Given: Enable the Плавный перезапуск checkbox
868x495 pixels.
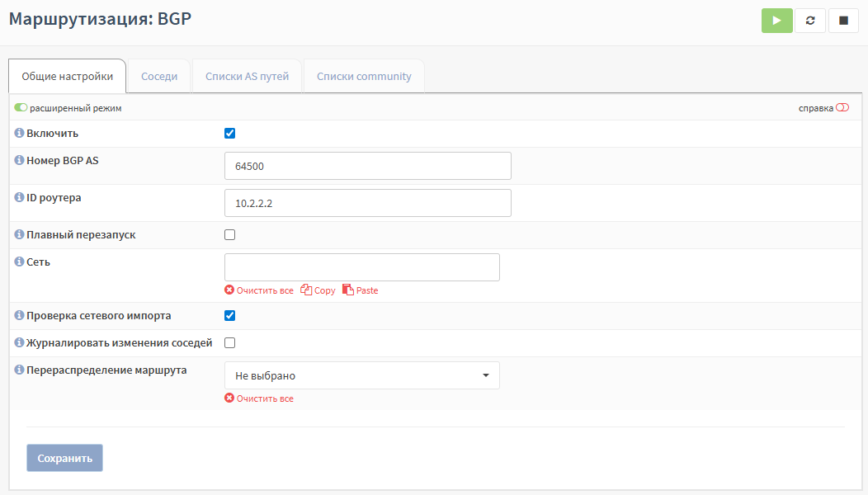Looking at the screenshot, I should (230, 235).
